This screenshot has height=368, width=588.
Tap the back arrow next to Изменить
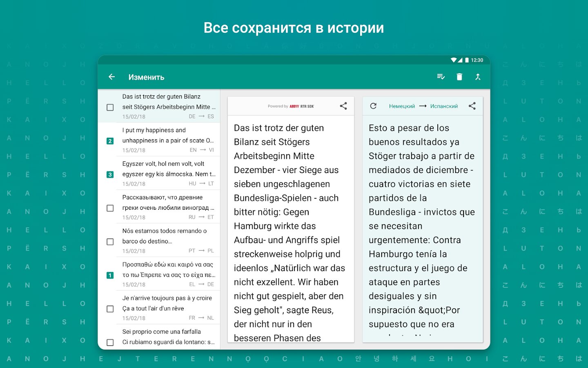tap(111, 77)
